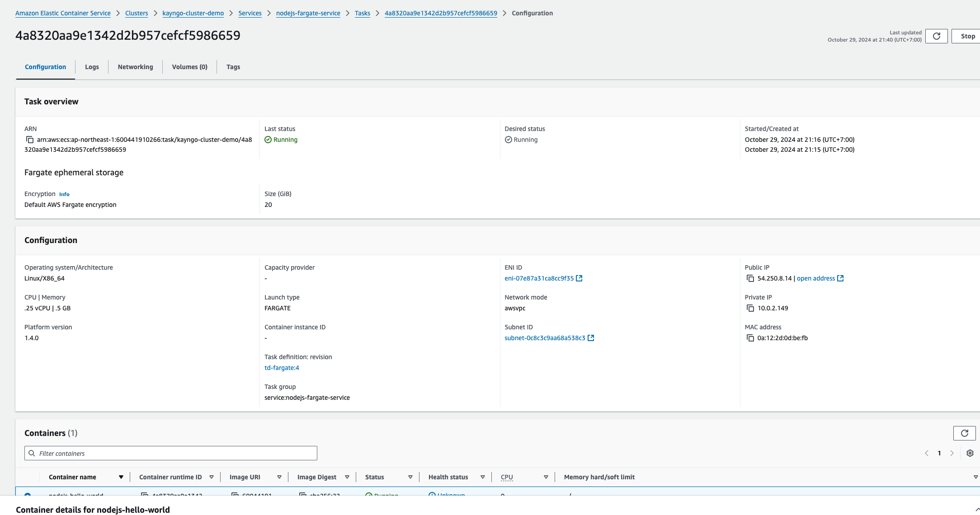Sort by CPU column arrow
The width and height of the screenshot is (980, 515).
coord(546,477)
